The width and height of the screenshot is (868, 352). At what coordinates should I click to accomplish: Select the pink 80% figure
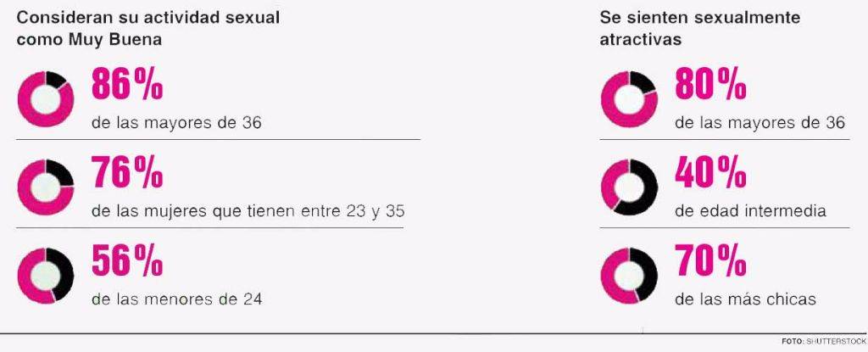click(710, 84)
